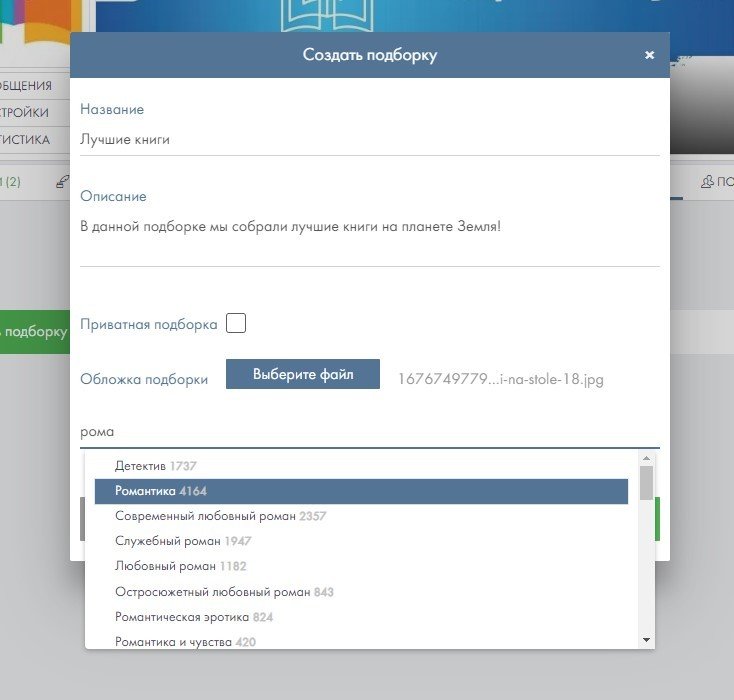Select Романтика genre from dropdown
The image size is (734, 700).
tap(361, 491)
